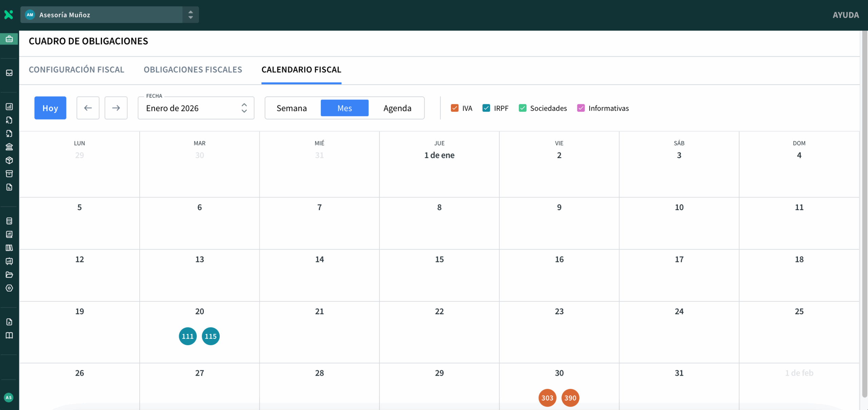Viewport: 868px width, 410px height.
Task: Go to next month arrow
Action: (x=116, y=108)
